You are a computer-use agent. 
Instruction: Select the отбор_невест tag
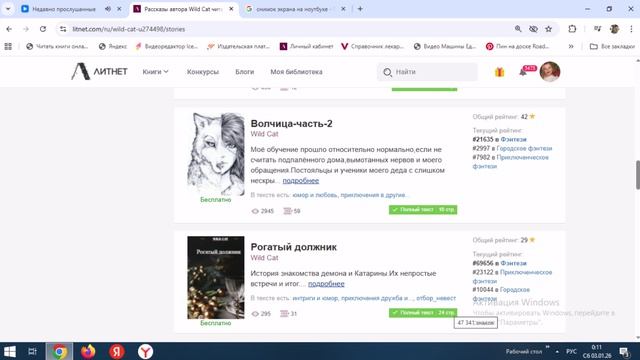tap(436, 298)
